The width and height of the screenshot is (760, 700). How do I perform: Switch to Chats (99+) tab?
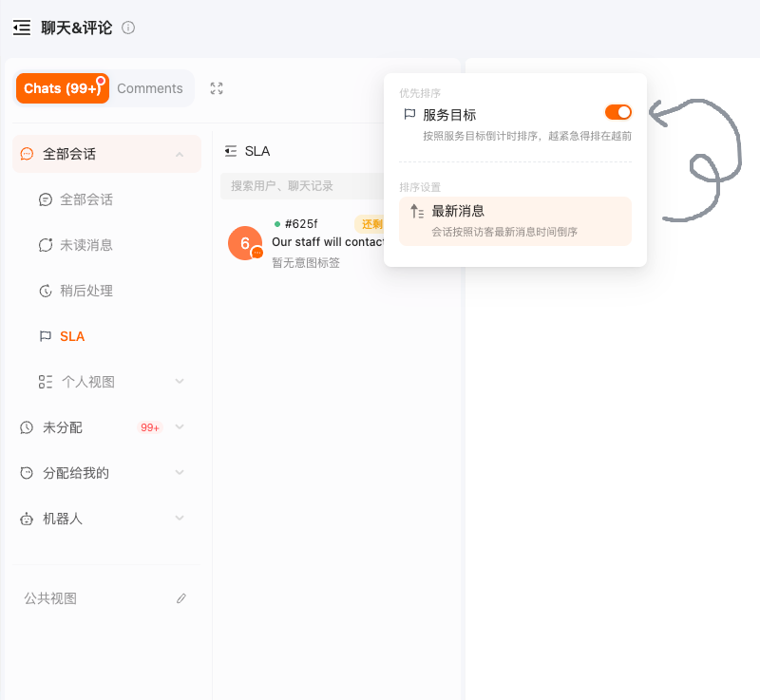(x=63, y=88)
